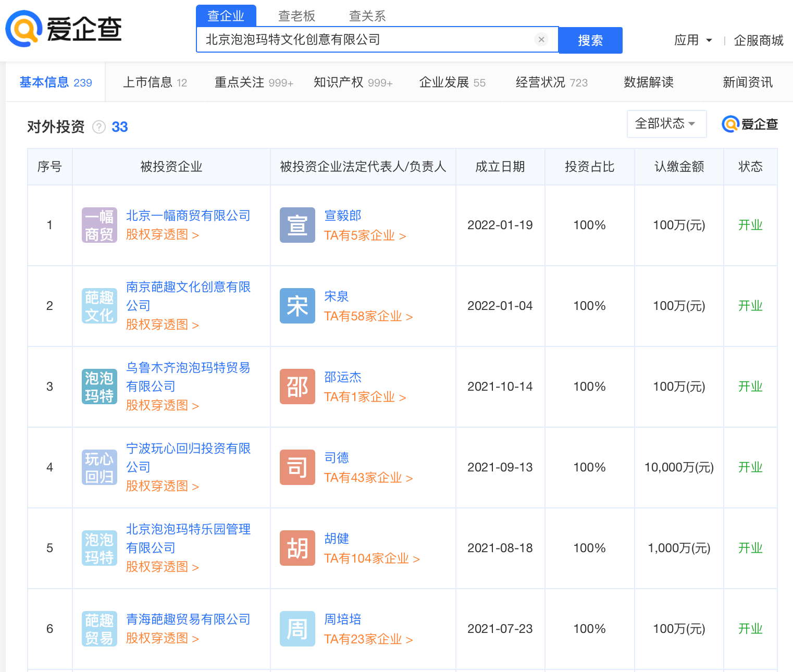Screen dimensions: 793x672
Task: Click the 胡 avatar icon
Action: click(x=298, y=548)
